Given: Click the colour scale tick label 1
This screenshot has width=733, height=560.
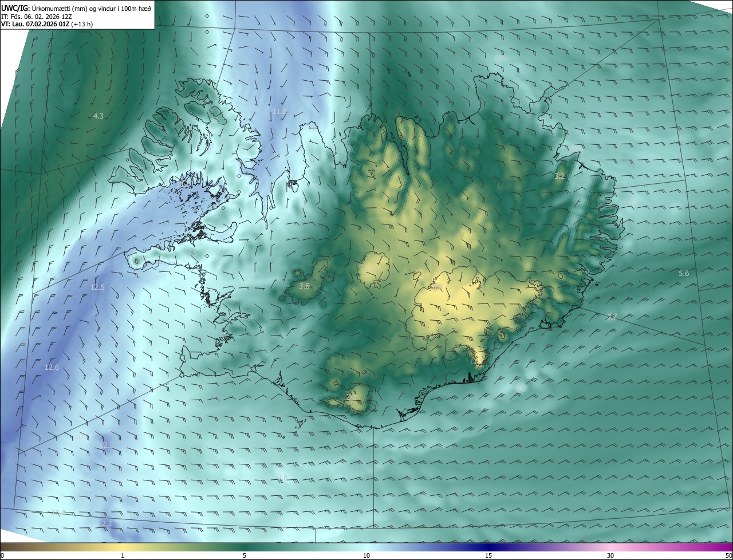Looking at the screenshot, I should (x=123, y=555).
